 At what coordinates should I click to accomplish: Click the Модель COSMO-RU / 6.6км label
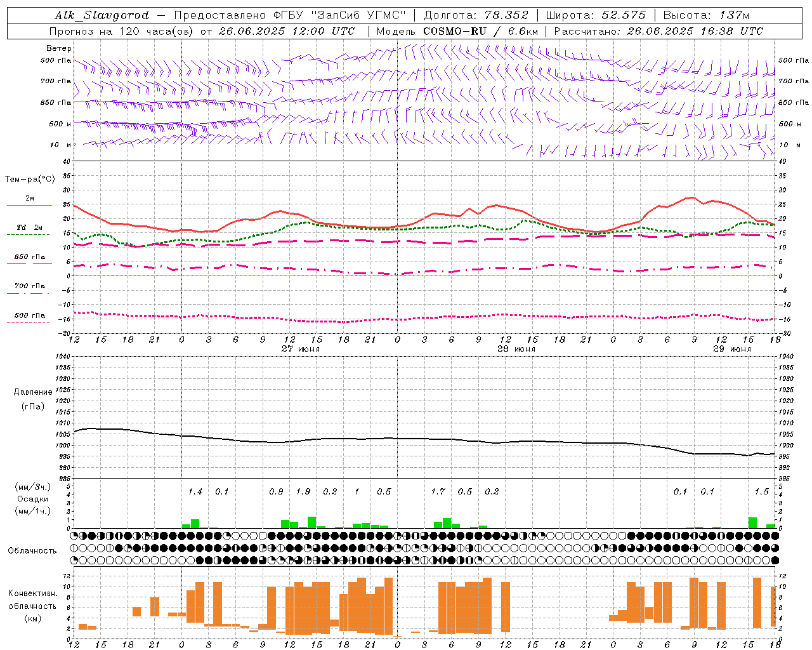click(457, 31)
